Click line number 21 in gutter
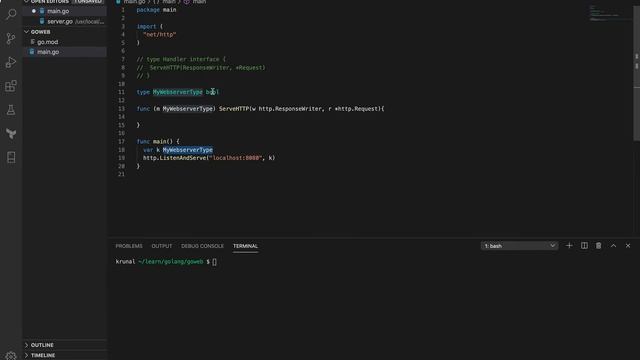Viewport: 640px width, 360px height. 121,174
